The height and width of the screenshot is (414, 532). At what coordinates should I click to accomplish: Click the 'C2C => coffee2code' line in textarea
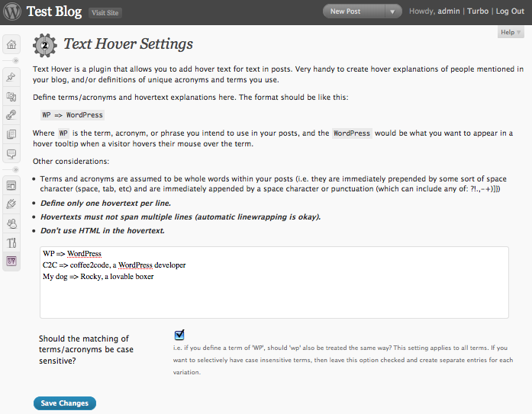coord(114,265)
